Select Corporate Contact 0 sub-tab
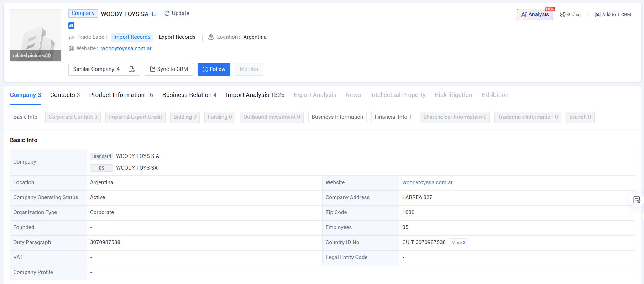 pos(73,117)
